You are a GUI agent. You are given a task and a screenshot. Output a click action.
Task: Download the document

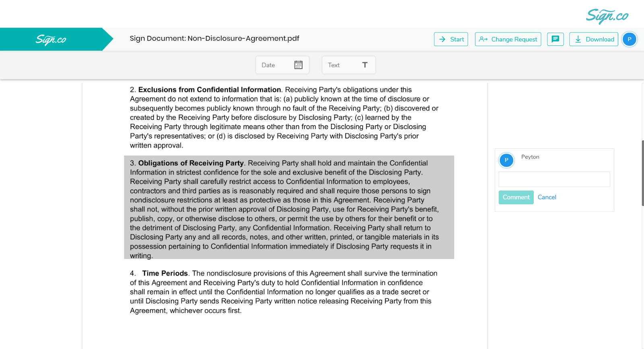pyautogui.click(x=594, y=39)
